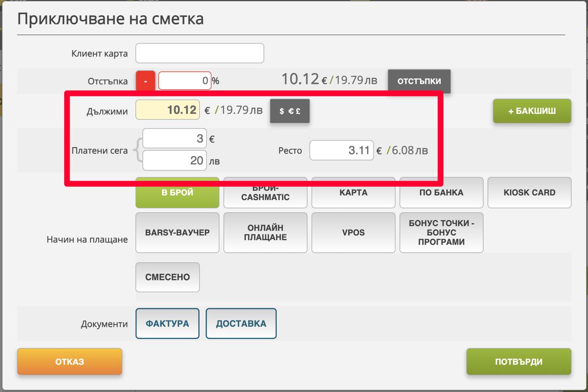Choose VPOS payment method

(353, 233)
